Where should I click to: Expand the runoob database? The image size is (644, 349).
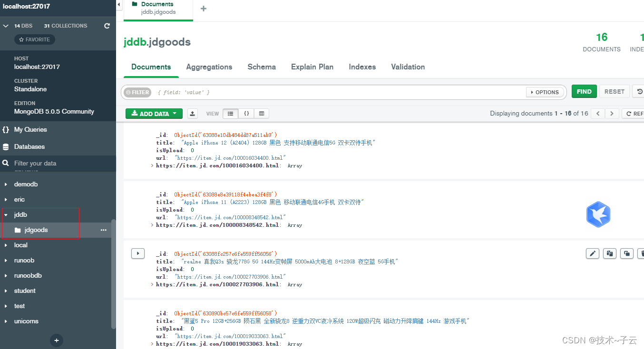click(6, 261)
